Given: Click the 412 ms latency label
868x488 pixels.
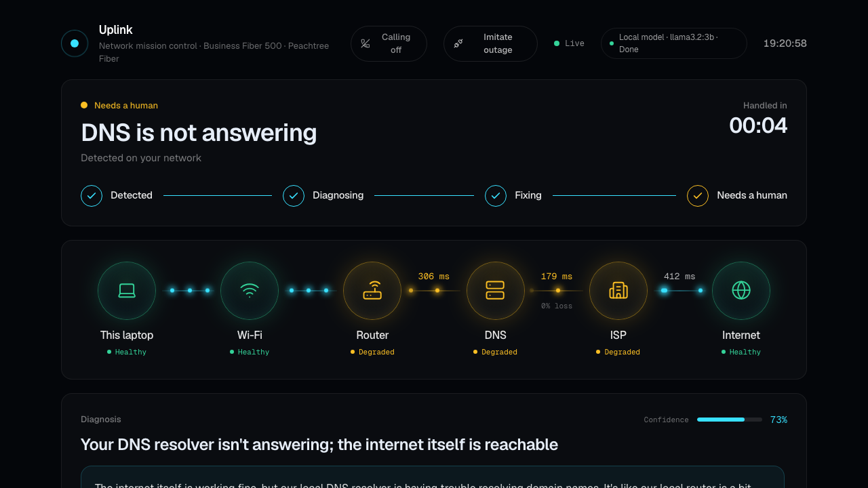Looking at the screenshot, I should tap(679, 277).
